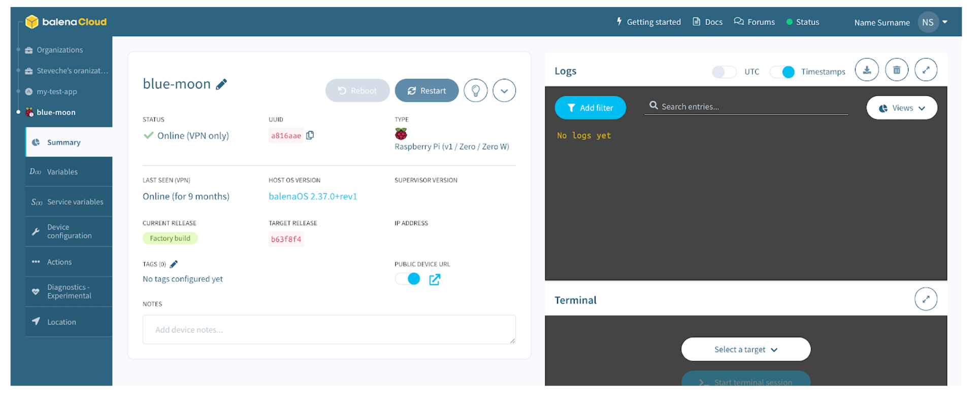Expand more device actions chevron button
This screenshot has width=980, height=410.
pos(504,91)
